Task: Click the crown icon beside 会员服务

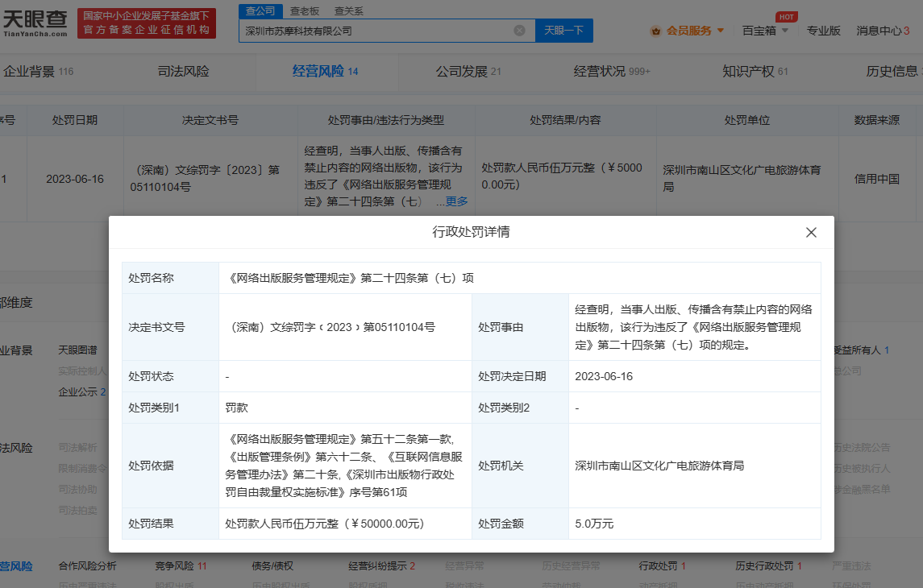Action: point(655,31)
